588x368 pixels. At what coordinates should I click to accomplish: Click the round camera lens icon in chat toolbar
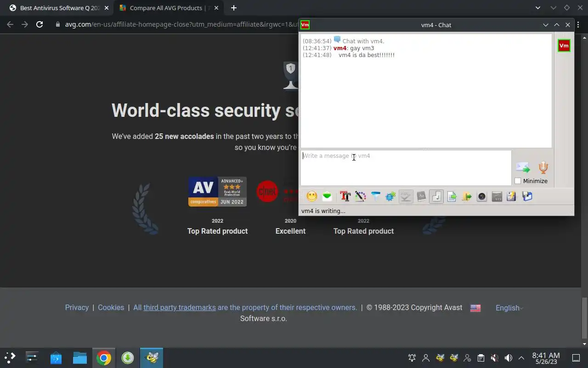481,196
